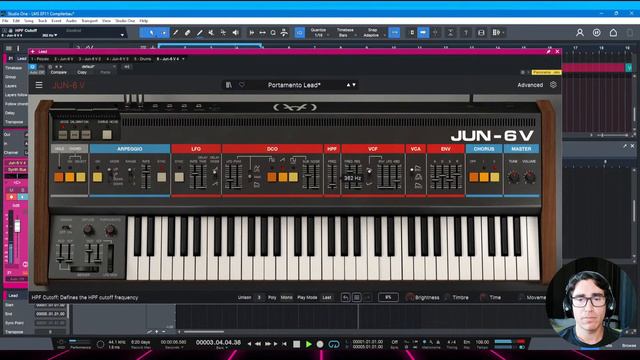Open the Play Mode Last dropdown
640x360 pixels.
(327, 298)
